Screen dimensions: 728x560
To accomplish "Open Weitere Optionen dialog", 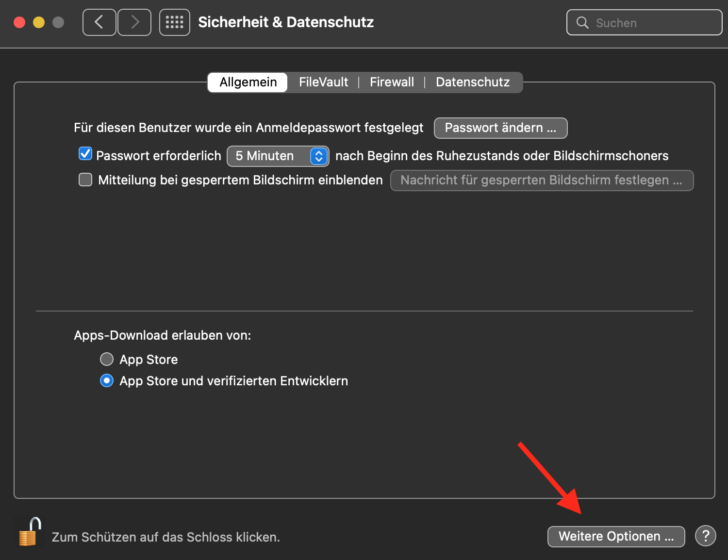I will (616, 536).
